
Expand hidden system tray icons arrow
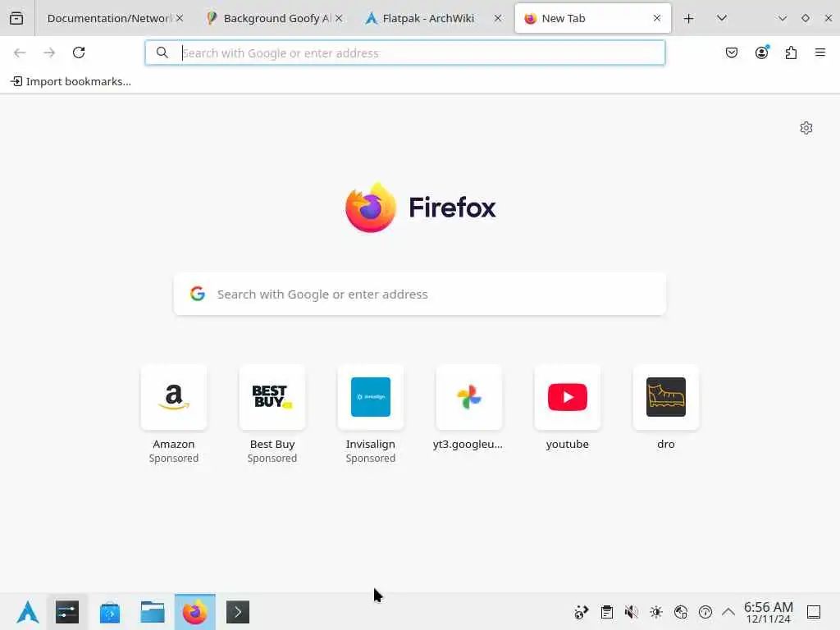coord(728,612)
